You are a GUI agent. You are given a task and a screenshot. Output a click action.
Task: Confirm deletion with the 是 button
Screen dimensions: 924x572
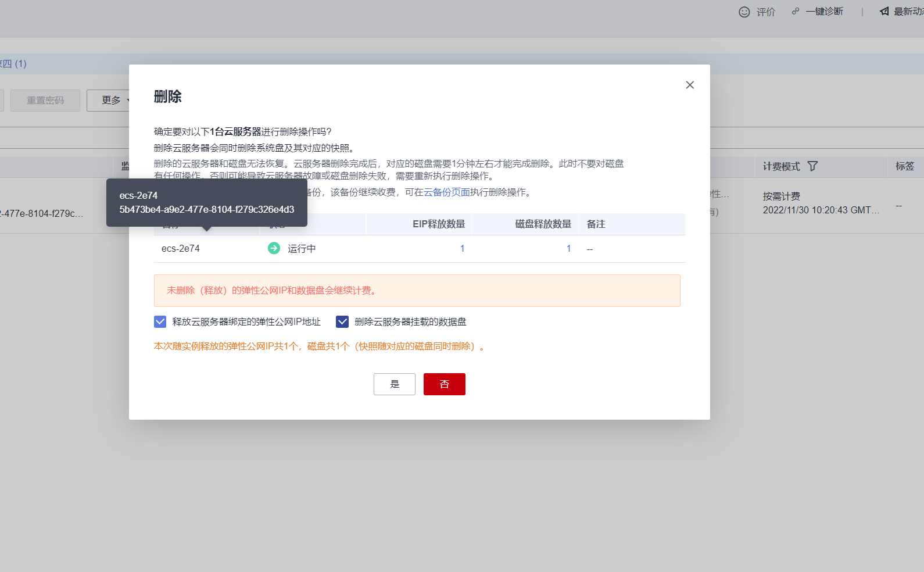[395, 384]
